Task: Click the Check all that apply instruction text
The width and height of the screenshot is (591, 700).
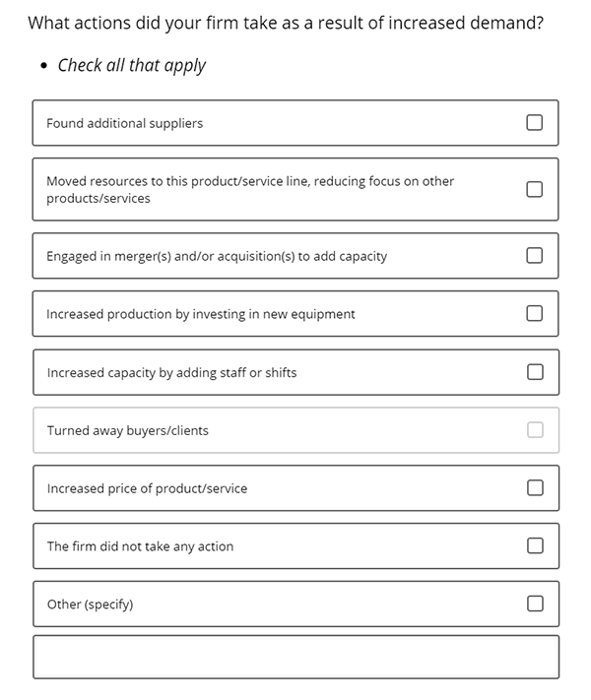Action: coord(132,66)
